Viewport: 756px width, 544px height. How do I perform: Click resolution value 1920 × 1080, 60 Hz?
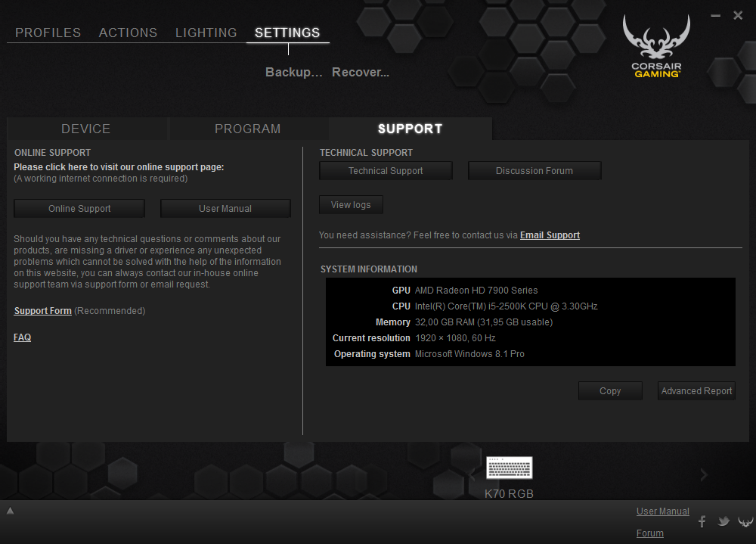[455, 338]
